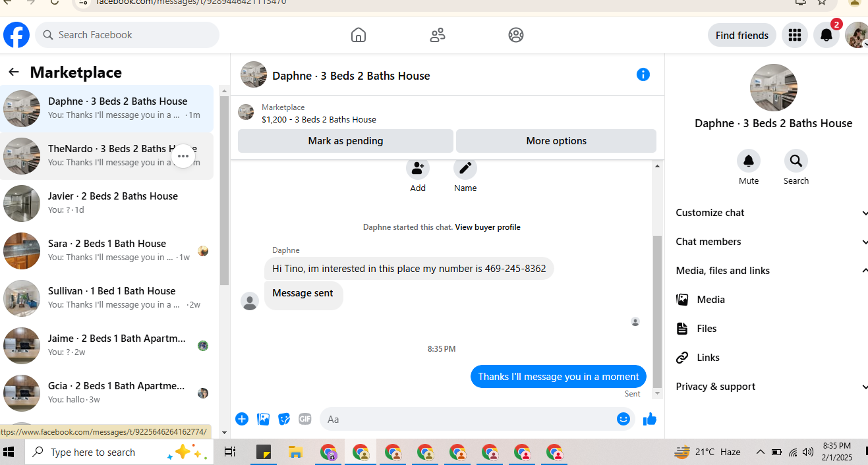Expand the Chat members section
This screenshot has width=868, height=465.
[770, 242]
